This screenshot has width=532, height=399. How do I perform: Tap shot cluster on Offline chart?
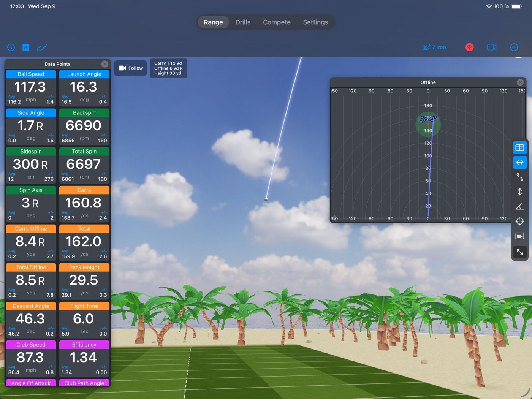428,119
